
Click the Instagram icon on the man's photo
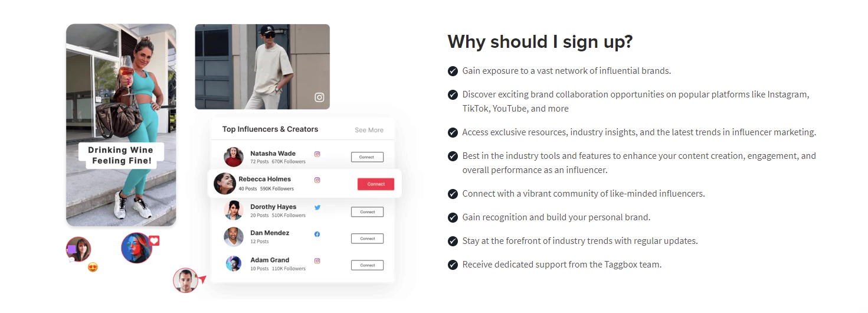pyautogui.click(x=319, y=97)
